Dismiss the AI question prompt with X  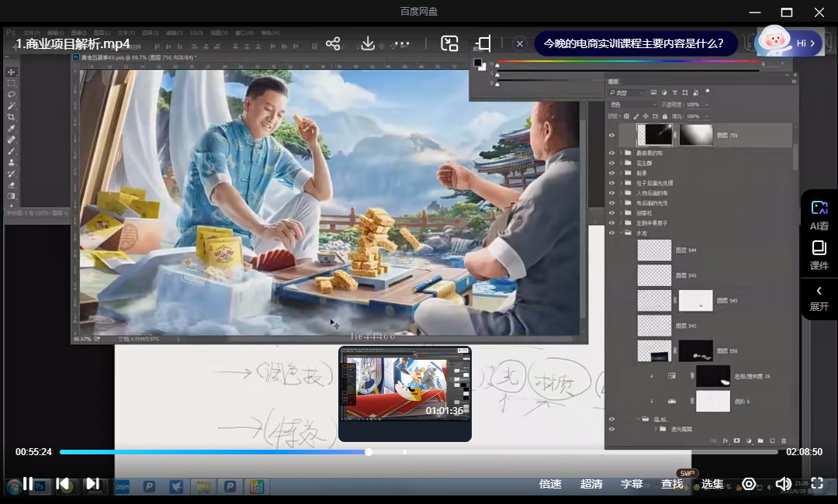click(x=519, y=43)
